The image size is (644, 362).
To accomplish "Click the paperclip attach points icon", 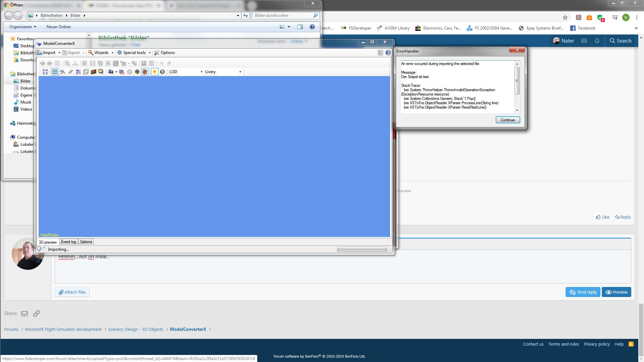I will click(70, 72).
